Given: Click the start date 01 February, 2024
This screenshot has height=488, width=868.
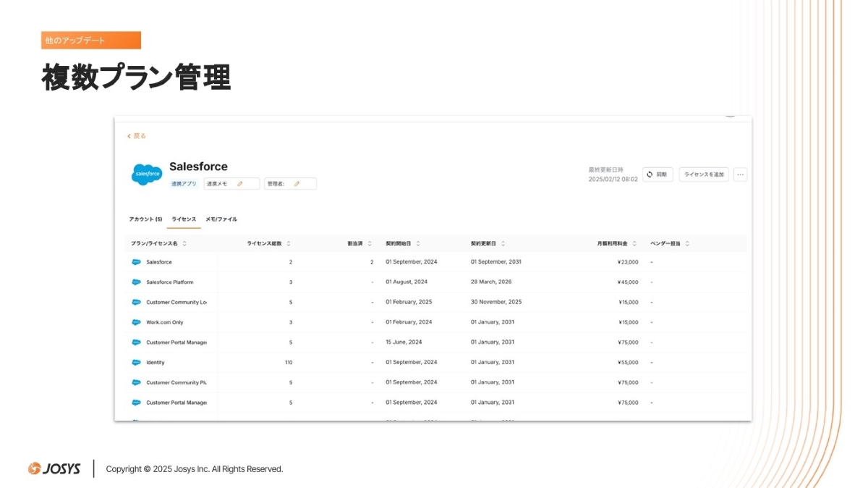Looking at the screenshot, I should (x=409, y=322).
